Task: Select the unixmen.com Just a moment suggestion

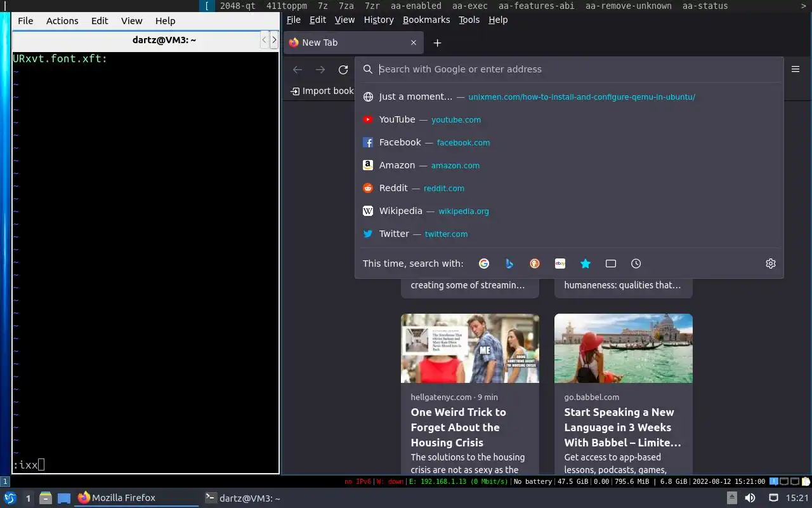Action: [x=569, y=97]
